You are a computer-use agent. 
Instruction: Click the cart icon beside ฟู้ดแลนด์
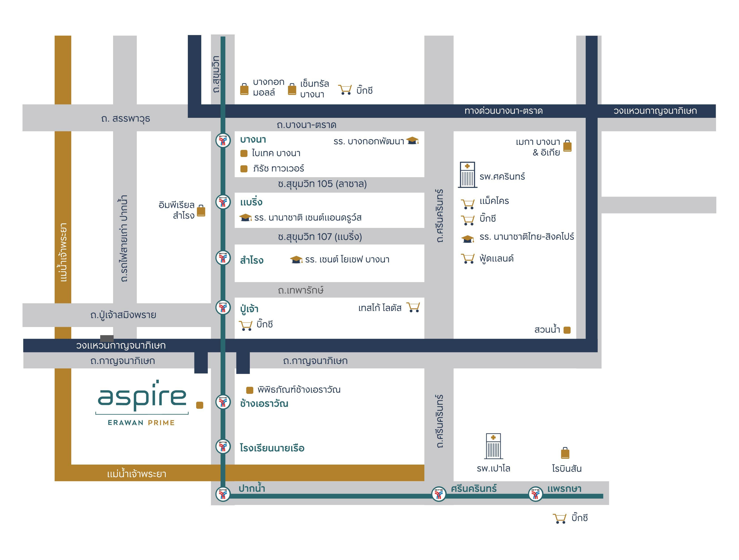(x=468, y=259)
